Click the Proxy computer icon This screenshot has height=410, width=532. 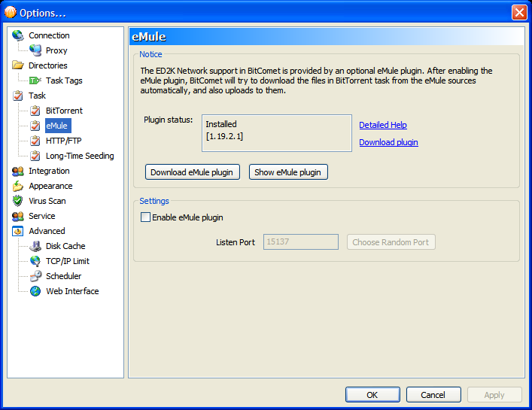pyautogui.click(x=35, y=50)
